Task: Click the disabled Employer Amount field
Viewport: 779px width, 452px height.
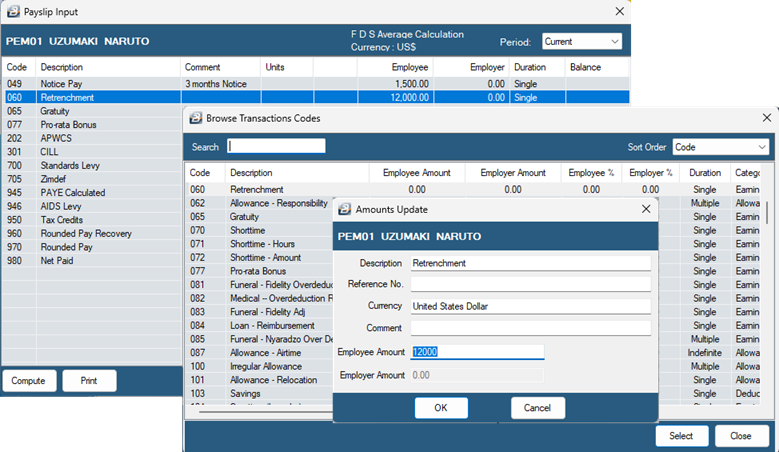Action: click(x=477, y=375)
